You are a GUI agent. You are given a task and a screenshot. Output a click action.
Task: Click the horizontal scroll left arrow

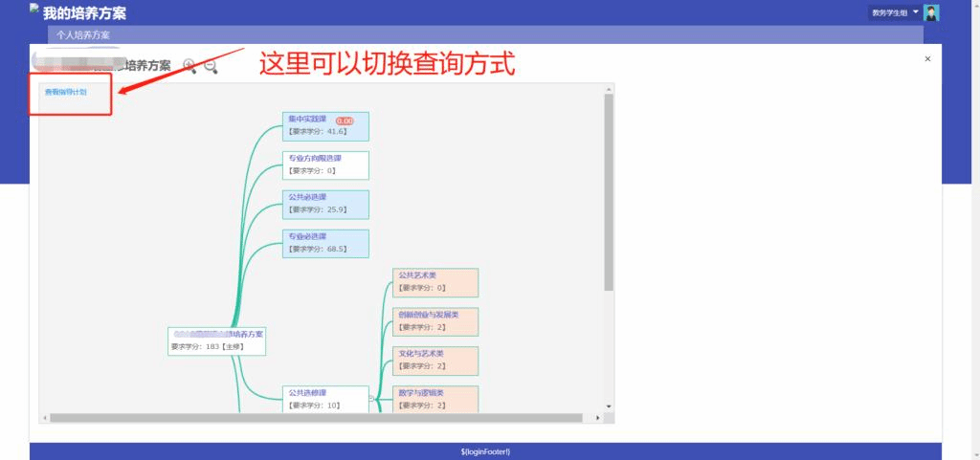coord(44,418)
